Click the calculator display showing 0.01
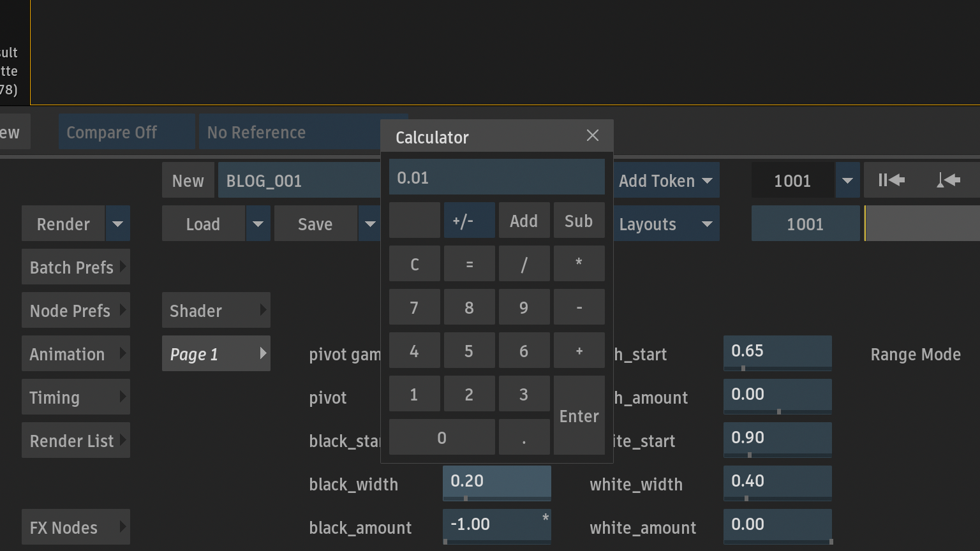 [497, 177]
